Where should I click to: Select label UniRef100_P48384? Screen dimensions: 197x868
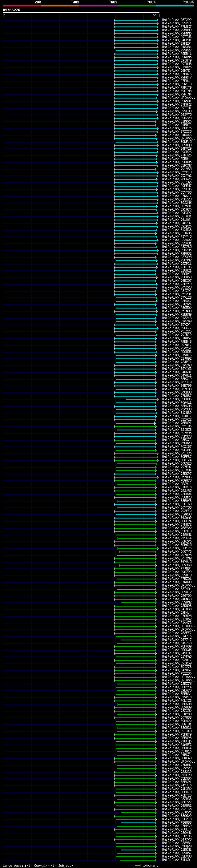click(176, 47)
